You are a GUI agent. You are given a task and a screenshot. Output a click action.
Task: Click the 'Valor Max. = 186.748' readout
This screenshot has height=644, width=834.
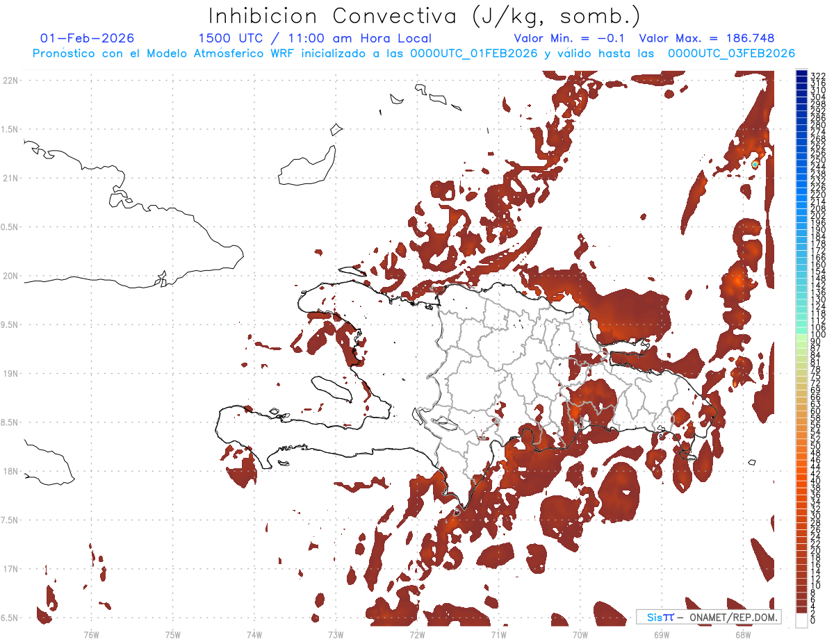click(707, 38)
